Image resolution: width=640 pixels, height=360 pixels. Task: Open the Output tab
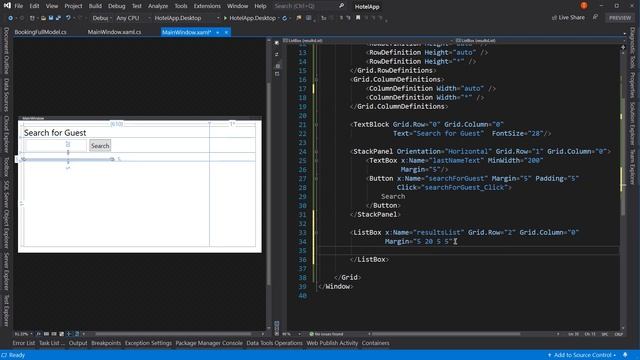point(78,343)
